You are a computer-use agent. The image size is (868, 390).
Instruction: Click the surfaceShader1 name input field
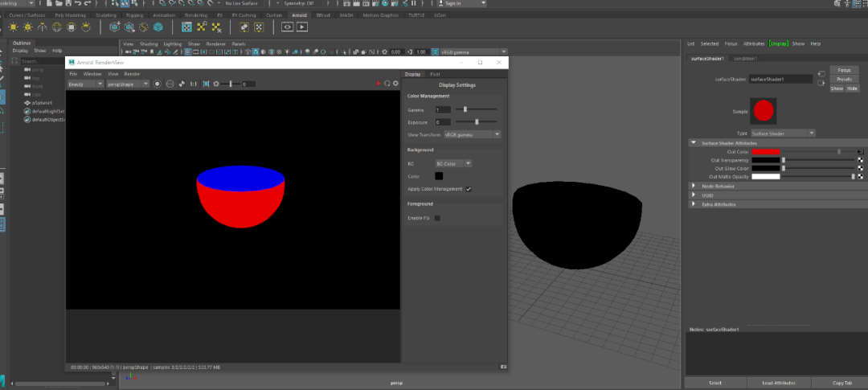click(x=780, y=80)
